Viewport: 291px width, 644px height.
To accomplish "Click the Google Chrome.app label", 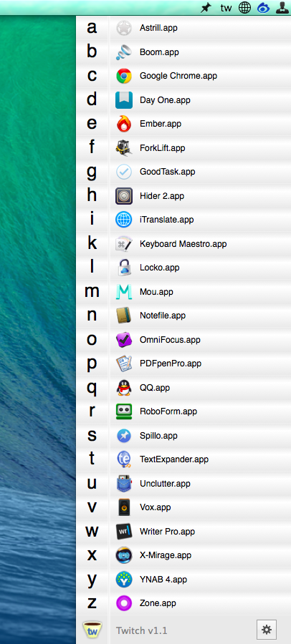I will [178, 76].
